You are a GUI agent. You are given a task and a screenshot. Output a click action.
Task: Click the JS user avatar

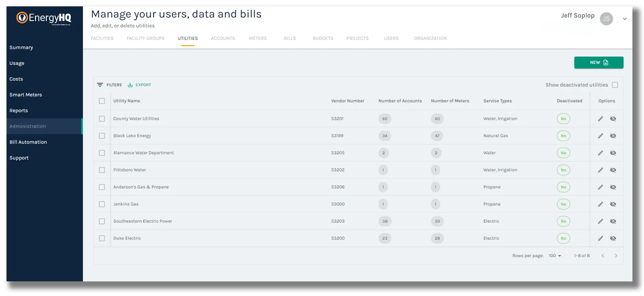pyautogui.click(x=606, y=19)
